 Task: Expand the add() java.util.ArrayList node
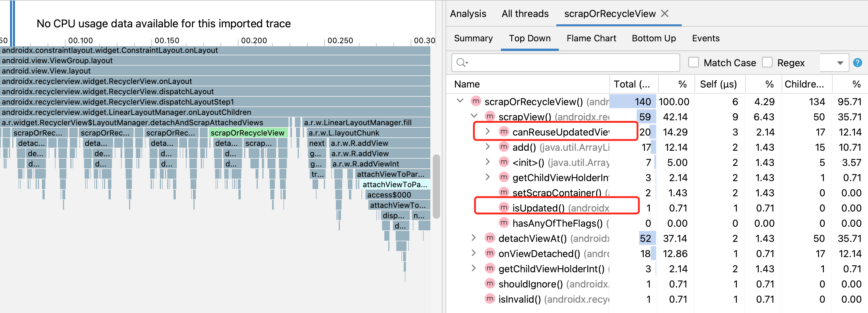487,147
